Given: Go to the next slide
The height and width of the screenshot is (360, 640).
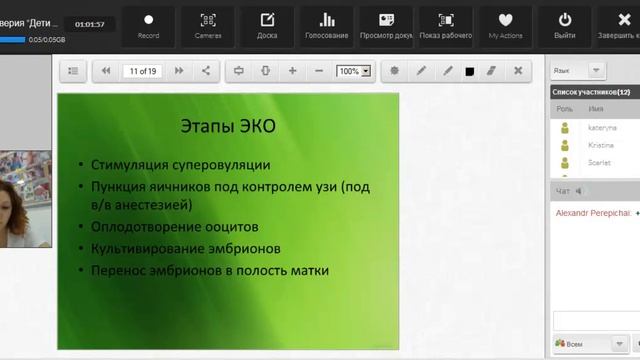Looking at the screenshot, I should pos(179,71).
